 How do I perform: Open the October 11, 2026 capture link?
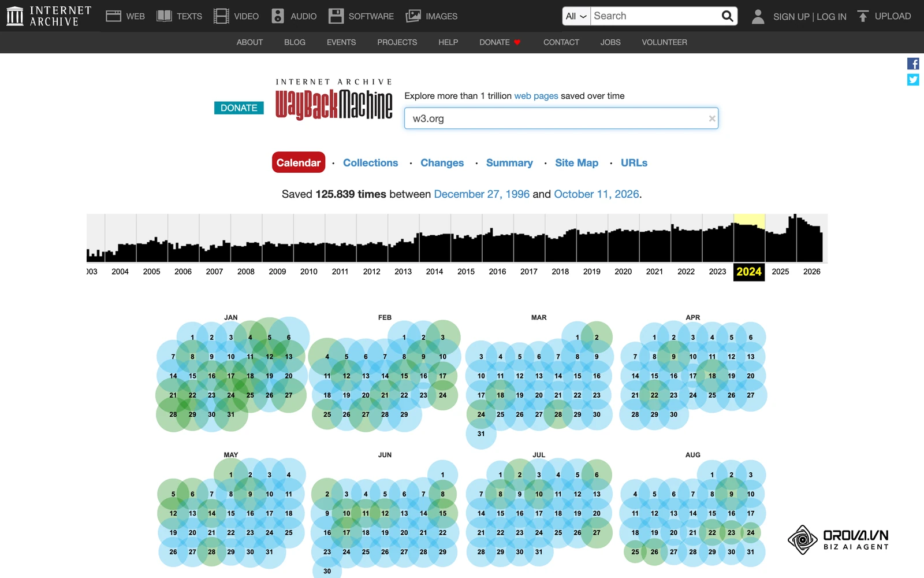coord(597,194)
